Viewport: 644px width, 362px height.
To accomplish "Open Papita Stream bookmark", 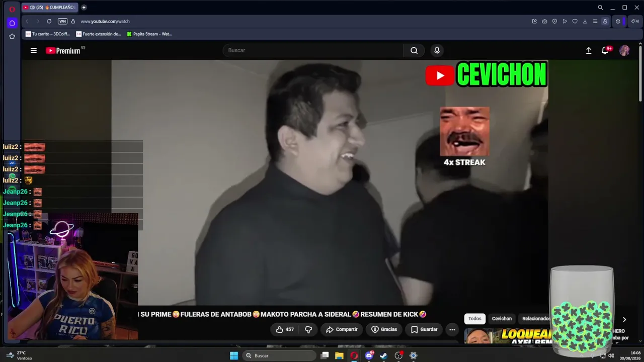I will (149, 34).
